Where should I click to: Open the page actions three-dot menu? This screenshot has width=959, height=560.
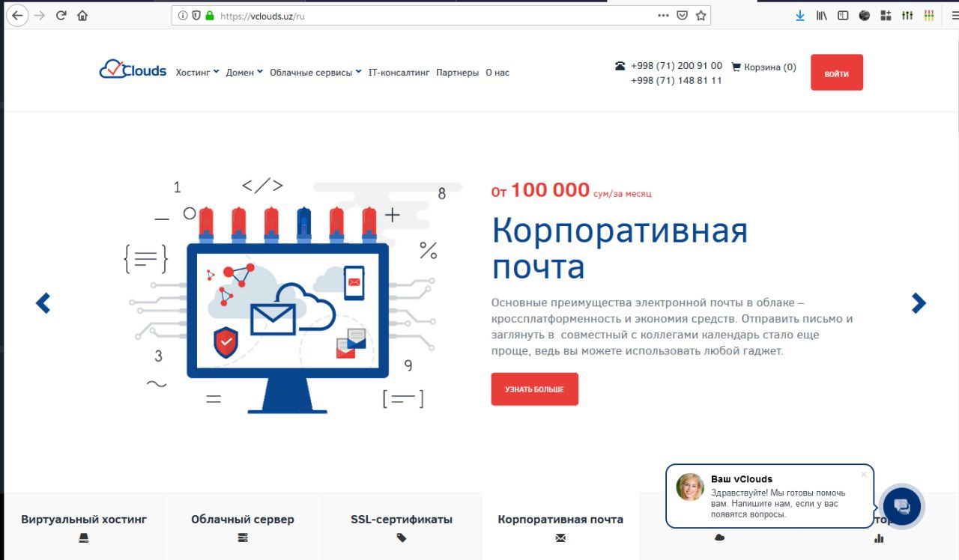coord(663,15)
